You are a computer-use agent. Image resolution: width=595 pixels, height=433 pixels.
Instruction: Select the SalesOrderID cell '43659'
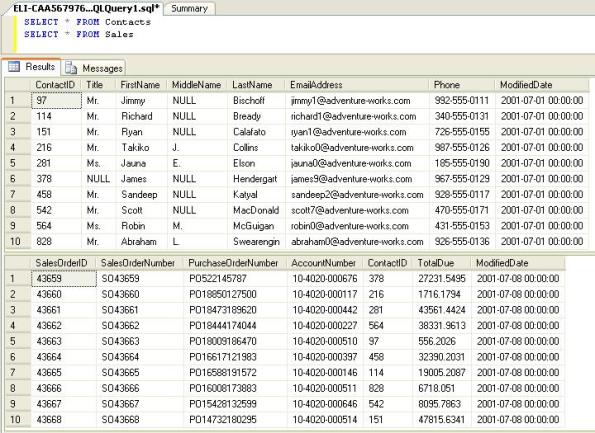click(x=64, y=279)
